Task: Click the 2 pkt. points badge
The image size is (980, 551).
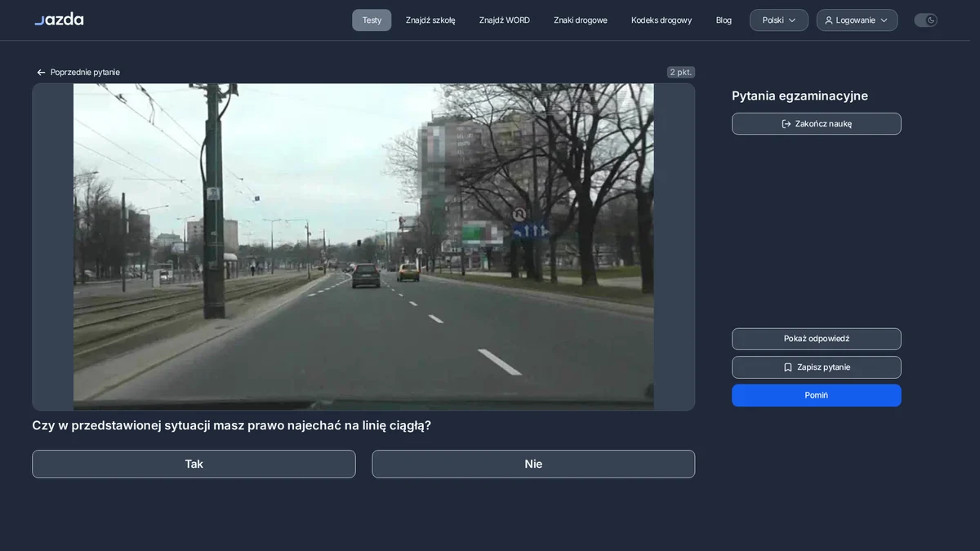Action: pos(681,72)
